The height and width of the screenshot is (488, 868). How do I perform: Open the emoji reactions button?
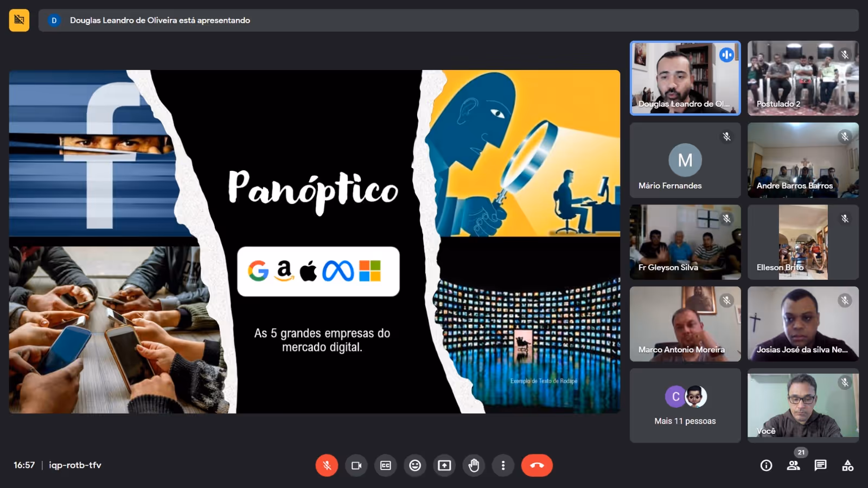pos(415,465)
